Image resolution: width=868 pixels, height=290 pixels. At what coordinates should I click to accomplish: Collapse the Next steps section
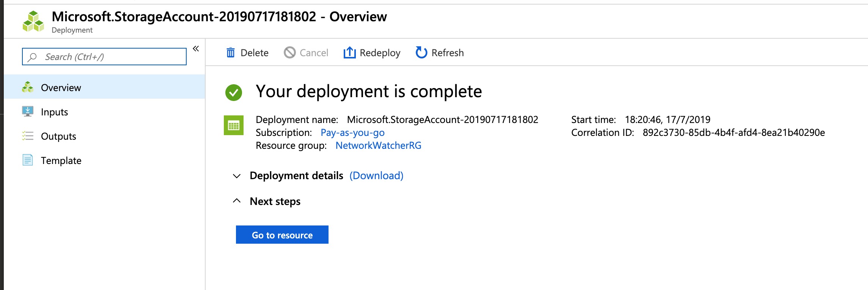pyautogui.click(x=237, y=201)
